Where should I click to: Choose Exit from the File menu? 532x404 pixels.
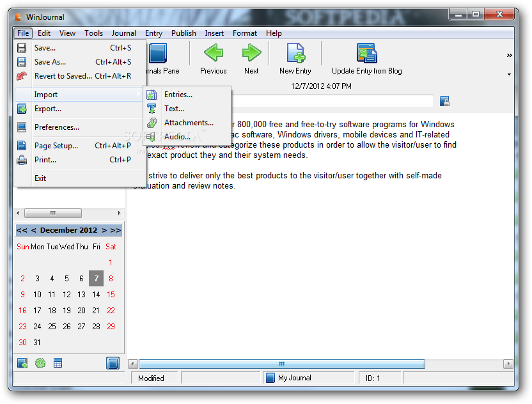(79, 178)
